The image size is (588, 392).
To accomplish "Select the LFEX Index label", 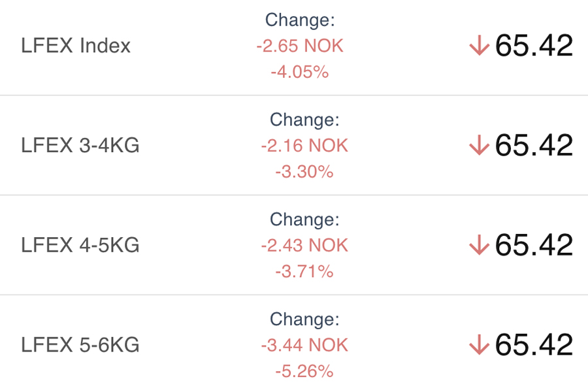I will (x=76, y=46).
